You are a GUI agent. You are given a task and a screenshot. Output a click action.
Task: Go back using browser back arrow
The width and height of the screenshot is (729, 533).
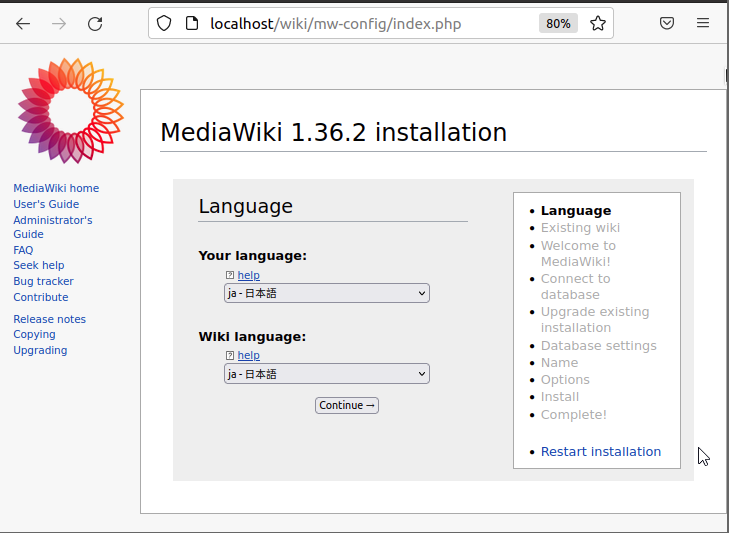[23, 24]
